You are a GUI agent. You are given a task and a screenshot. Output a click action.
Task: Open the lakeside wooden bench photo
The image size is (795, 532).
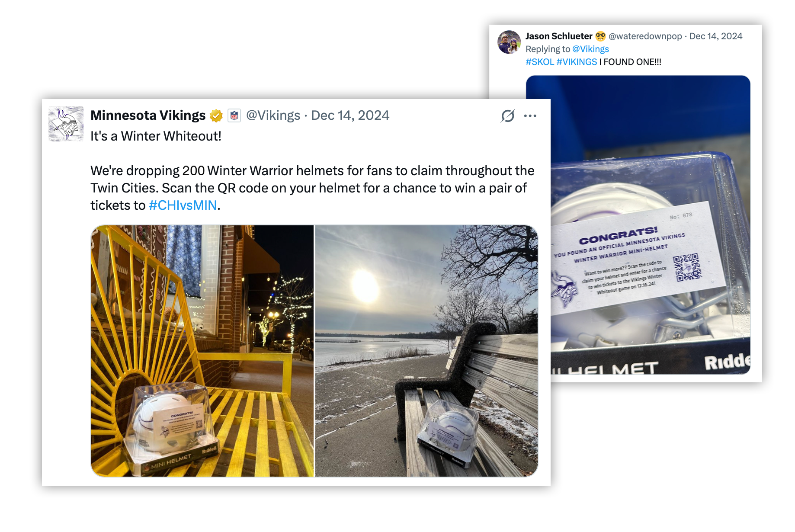tap(427, 351)
